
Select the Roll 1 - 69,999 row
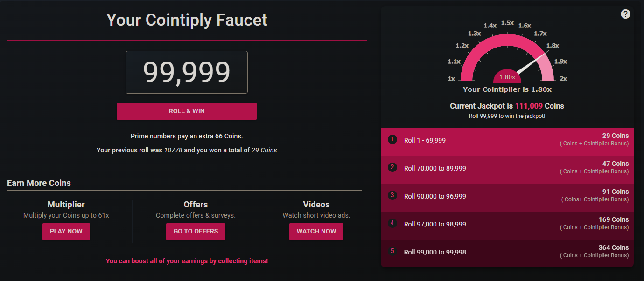coord(507,141)
